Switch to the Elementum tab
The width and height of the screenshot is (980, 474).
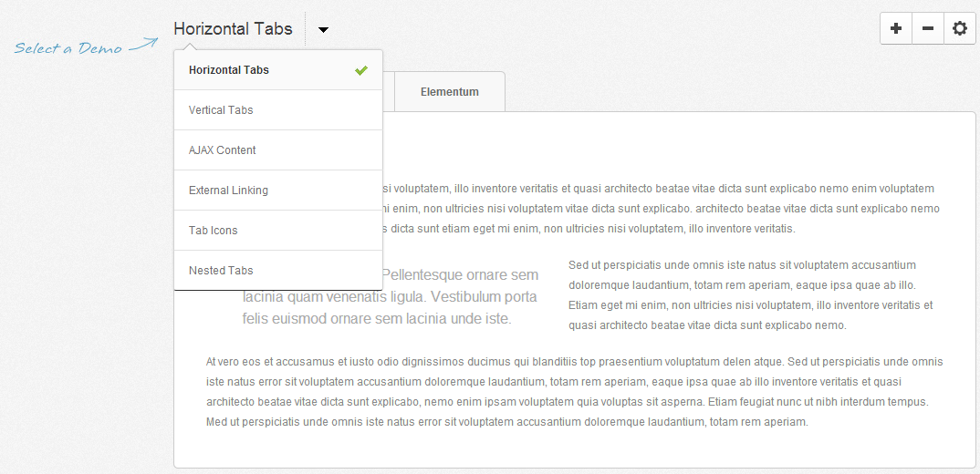(449, 92)
